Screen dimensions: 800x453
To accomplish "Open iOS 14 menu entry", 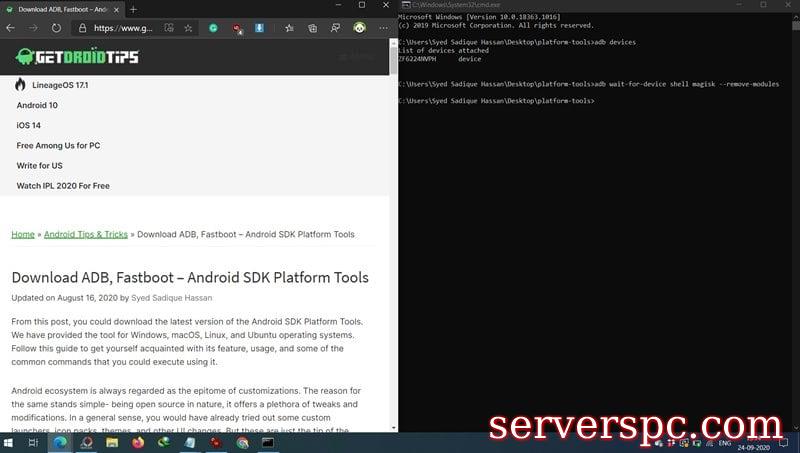I will (29, 125).
